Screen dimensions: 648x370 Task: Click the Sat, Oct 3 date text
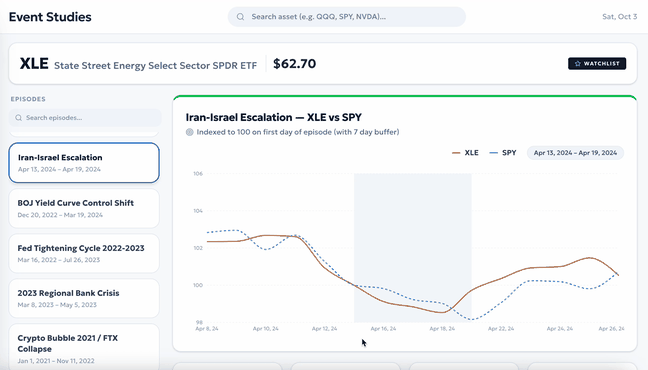(619, 17)
